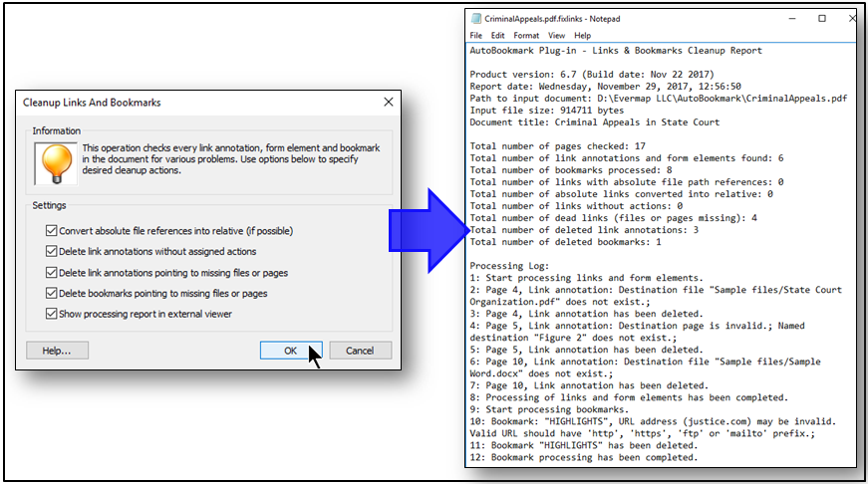Click log line '3: Page 4, Link annotation has been deleted'
Screen dimensions: 868x484
tap(586, 314)
